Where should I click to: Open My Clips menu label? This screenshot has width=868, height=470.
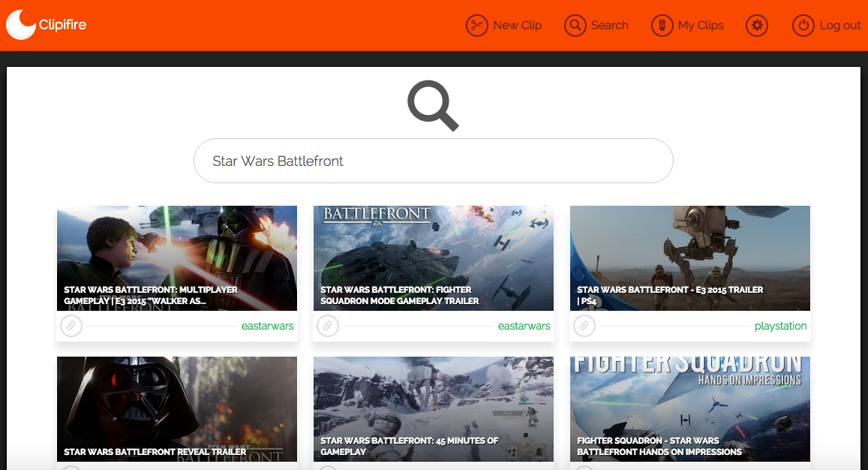[x=700, y=26]
